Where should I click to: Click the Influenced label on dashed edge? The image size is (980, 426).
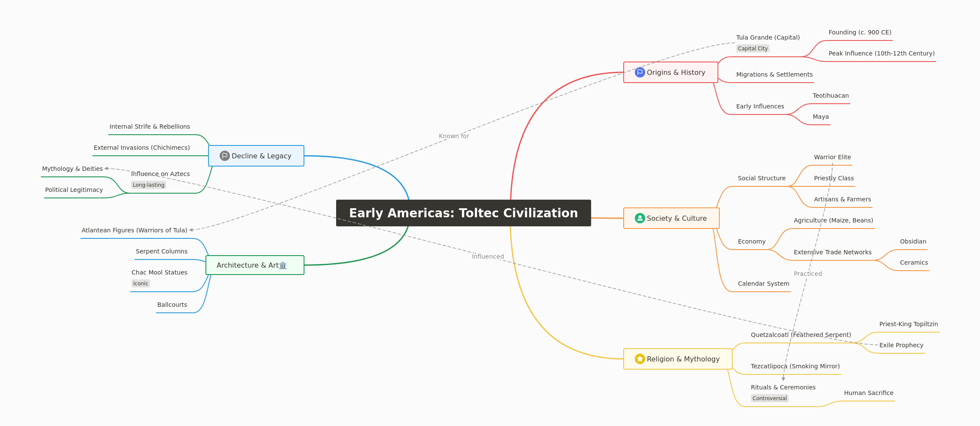click(487, 256)
